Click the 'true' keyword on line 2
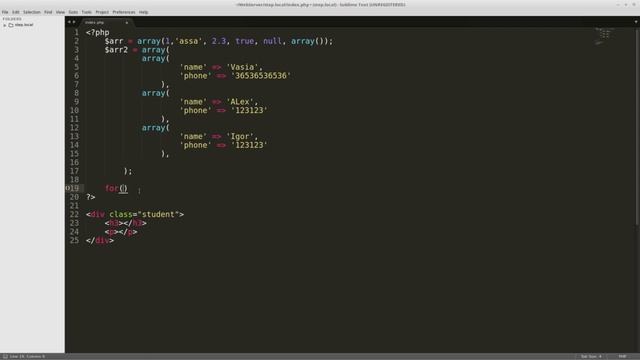 click(244, 41)
